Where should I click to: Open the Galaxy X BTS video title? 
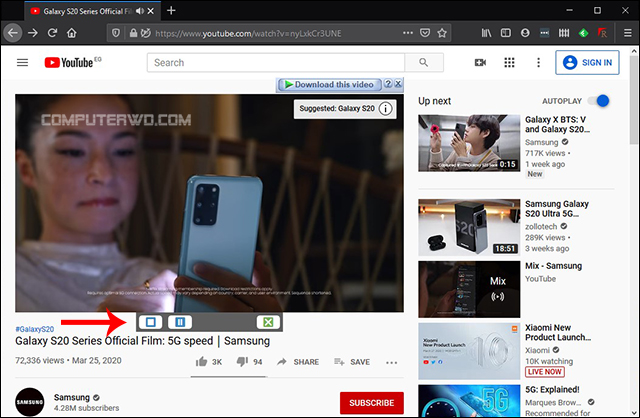557,124
